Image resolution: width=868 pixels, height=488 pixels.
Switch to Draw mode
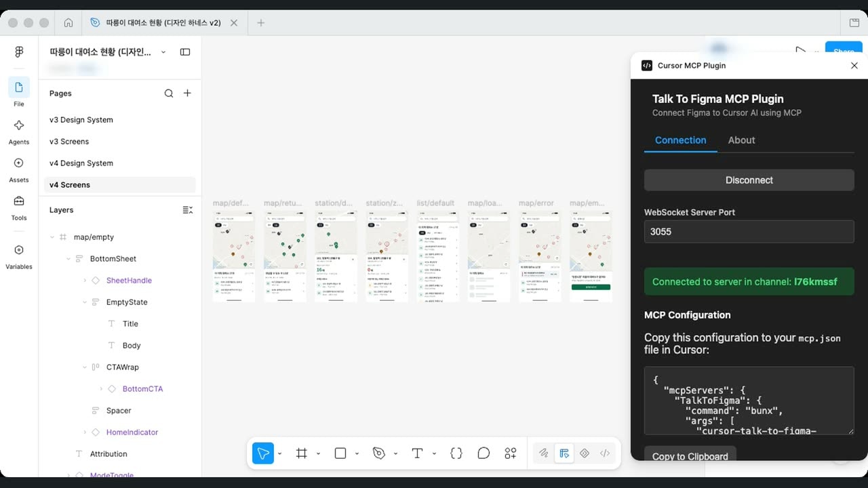[543, 453]
